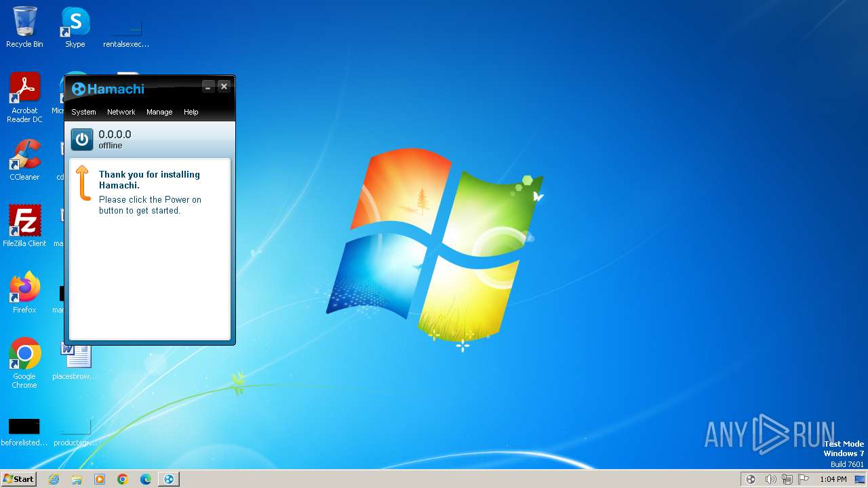Click the offline status label

[111, 146]
